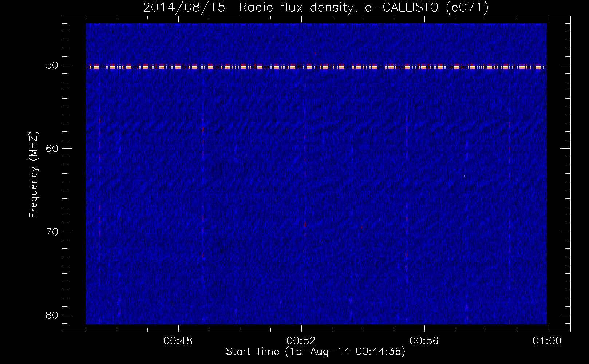Click the plot title '2014/08/15 Radio flux density'

coord(316,7)
